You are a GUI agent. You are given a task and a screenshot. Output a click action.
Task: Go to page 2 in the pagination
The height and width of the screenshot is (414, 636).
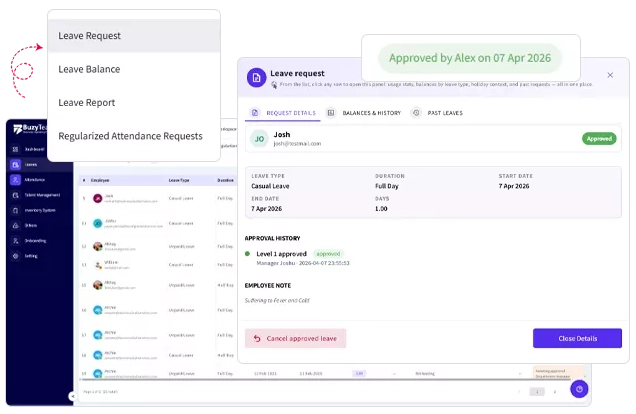tap(555, 392)
